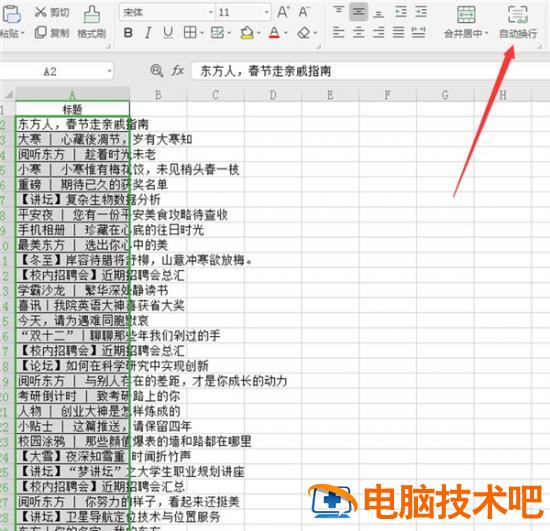Select cell 学霸沙龙｜繁华深处静读书

72,290
